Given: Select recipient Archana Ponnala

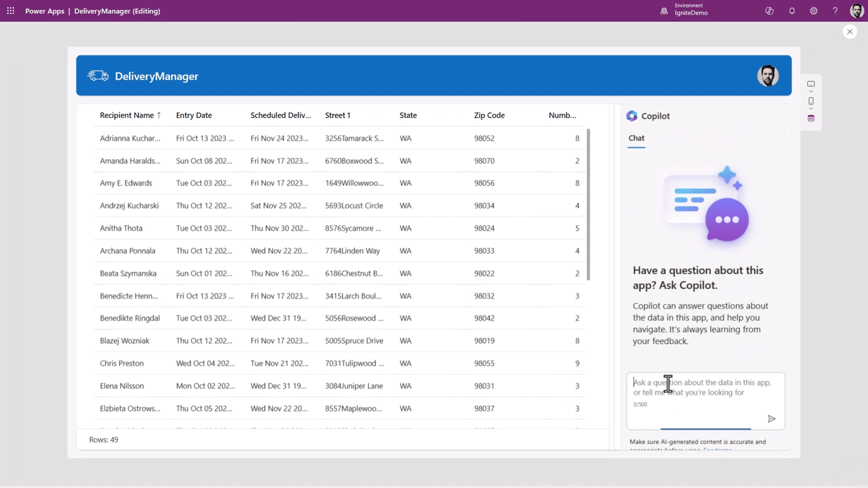Looking at the screenshot, I should point(127,251).
